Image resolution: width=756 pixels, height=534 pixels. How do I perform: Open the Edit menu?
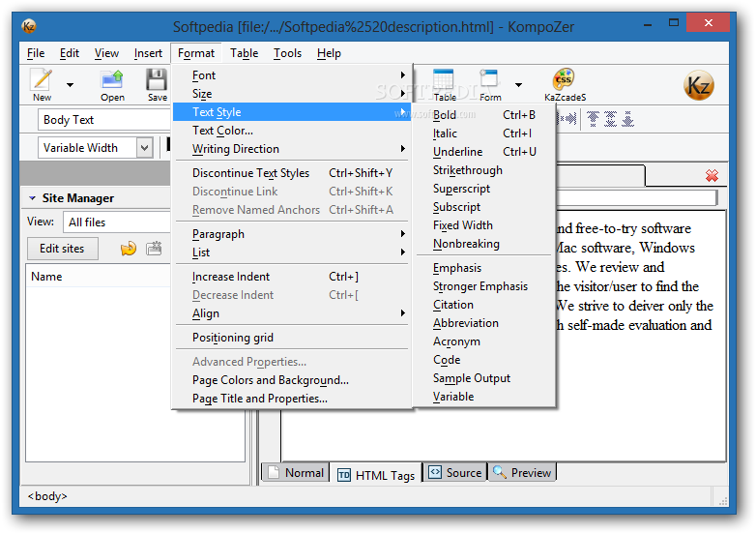(70, 53)
